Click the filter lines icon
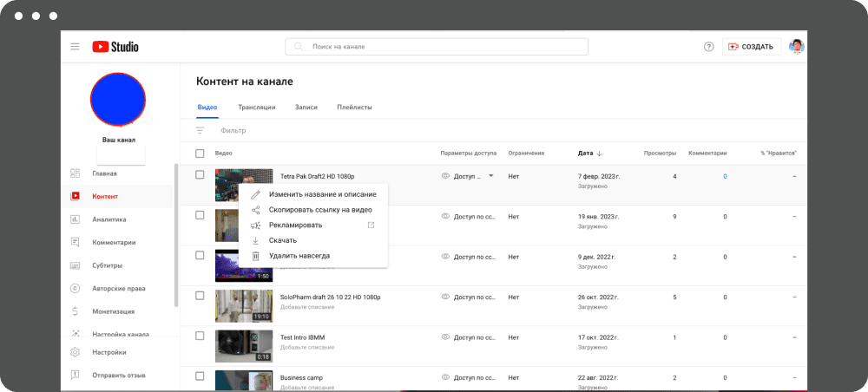 tap(200, 130)
